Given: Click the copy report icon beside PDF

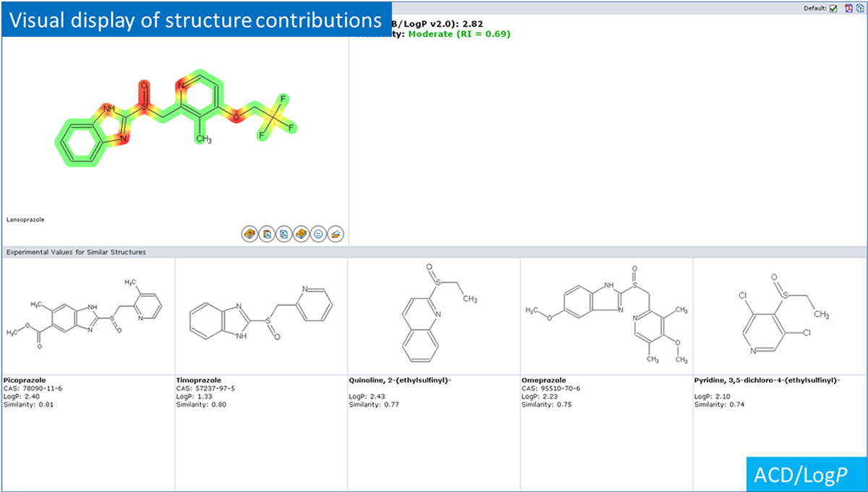Looking at the screenshot, I should click(859, 8).
